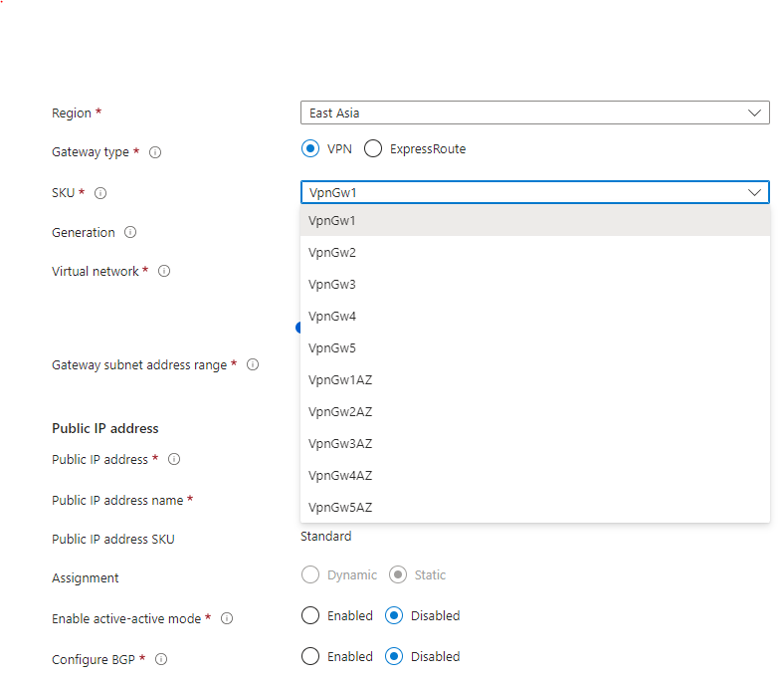Image resolution: width=784 pixels, height=681 pixels.
Task: Click the Configure BGP info icon
Action: point(161,659)
